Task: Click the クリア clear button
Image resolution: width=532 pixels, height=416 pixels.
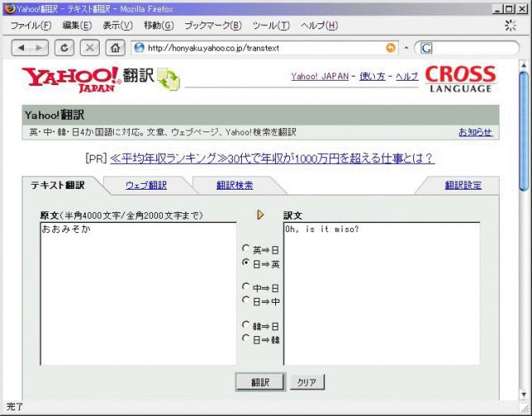Action: point(307,382)
